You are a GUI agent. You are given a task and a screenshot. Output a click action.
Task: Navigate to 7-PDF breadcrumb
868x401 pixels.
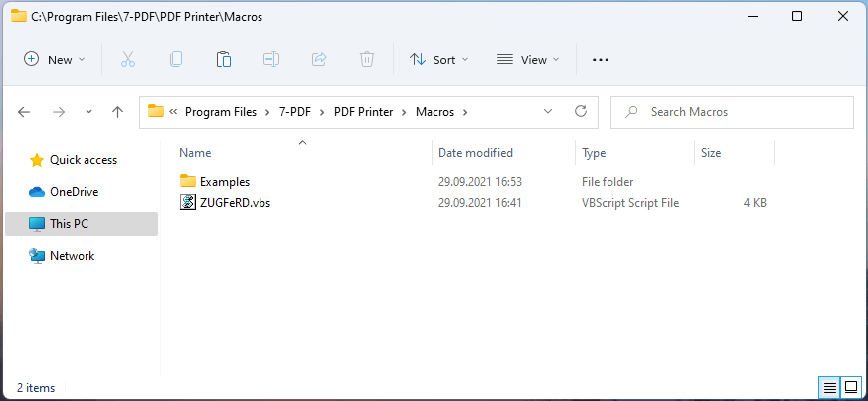coord(295,112)
